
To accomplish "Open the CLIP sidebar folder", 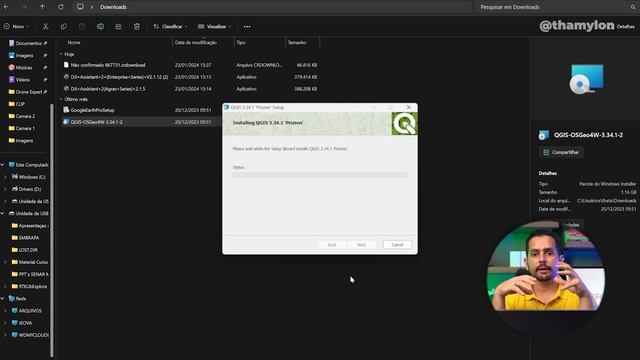I will [x=20, y=104].
